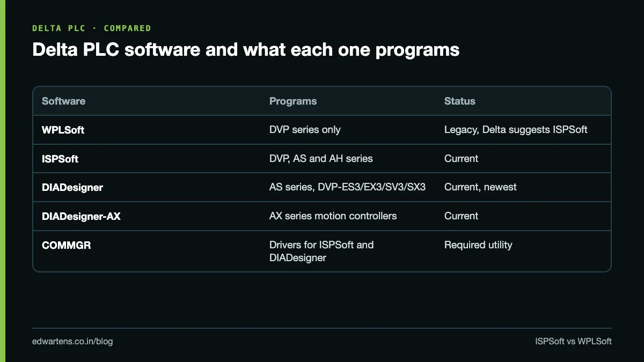Open the 'edwartens.co.in/blog' link
Viewport: 644px width, 362px height.
(72, 341)
